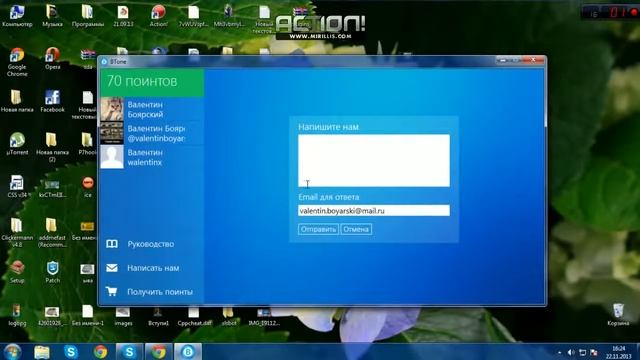This screenshot has width=640, height=360.
Task: Select Валентин Боярский cat avatar
Action: (x=112, y=109)
